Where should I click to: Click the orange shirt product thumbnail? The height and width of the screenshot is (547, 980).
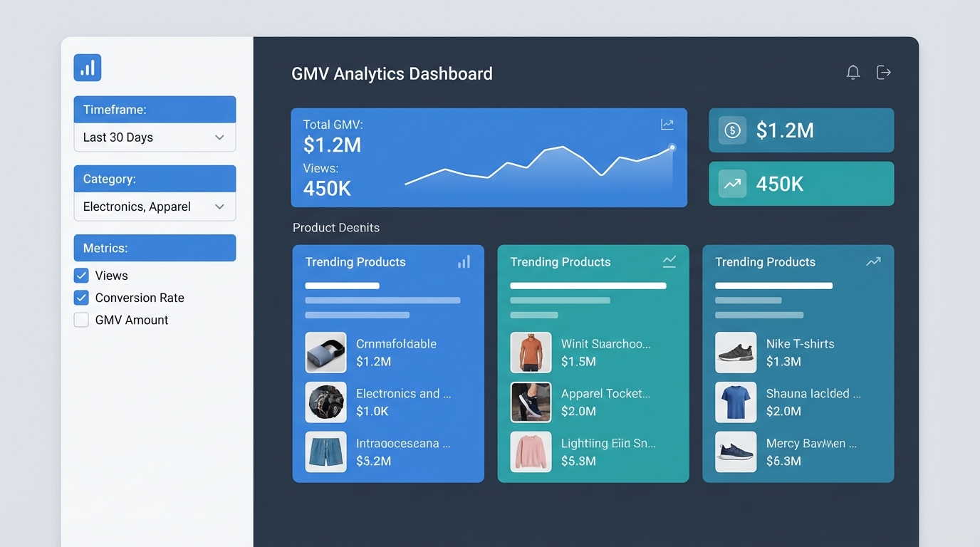[531, 352]
